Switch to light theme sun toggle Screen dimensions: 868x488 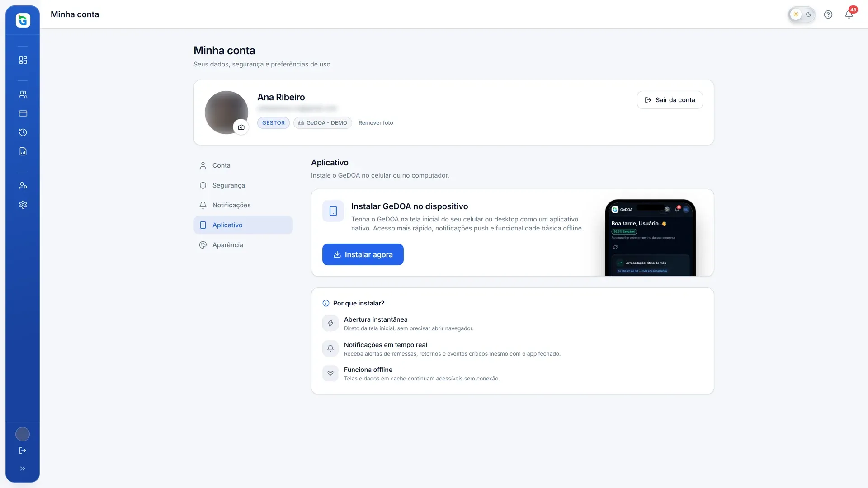coord(796,14)
